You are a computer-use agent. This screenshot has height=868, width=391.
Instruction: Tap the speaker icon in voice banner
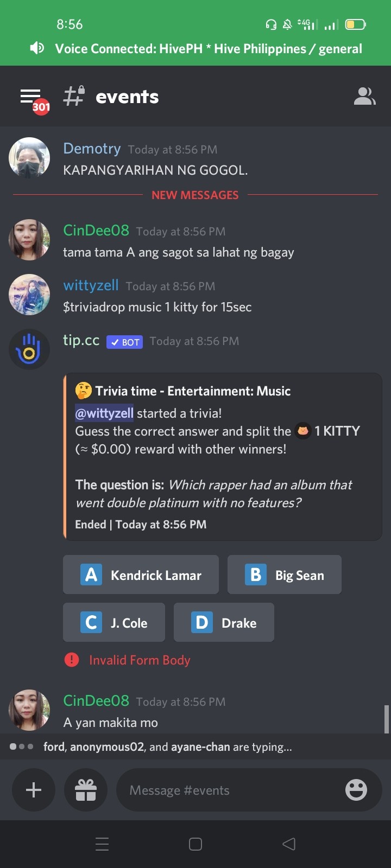pos(37,48)
